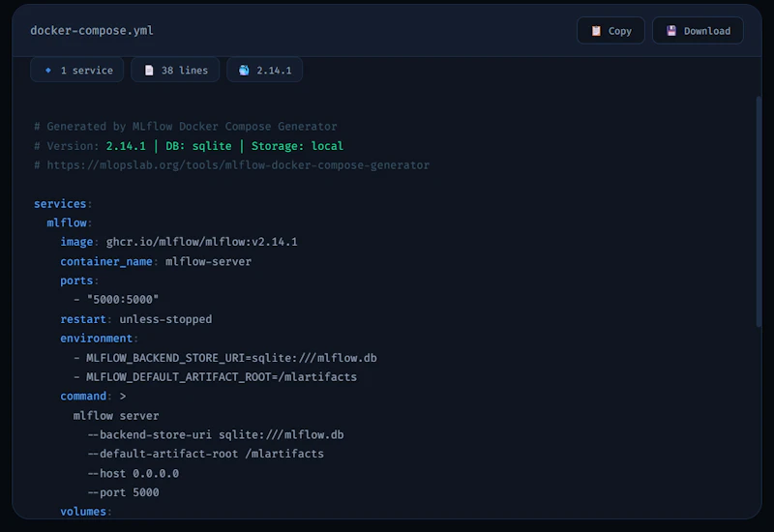Viewport: 774px width, 532px height.
Task: Click the 'volumes:' key
Action: (86, 512)
